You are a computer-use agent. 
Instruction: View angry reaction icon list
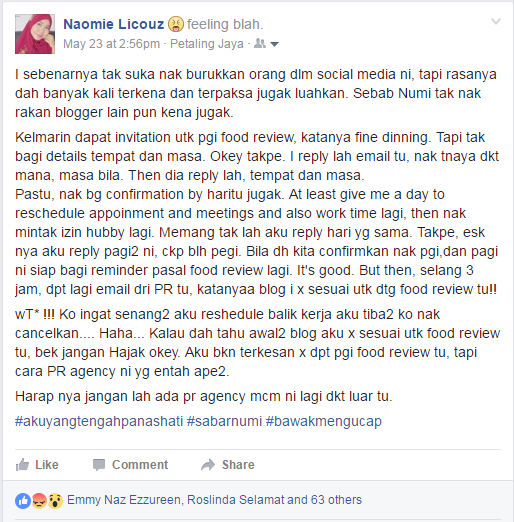(x=39, y=501)
